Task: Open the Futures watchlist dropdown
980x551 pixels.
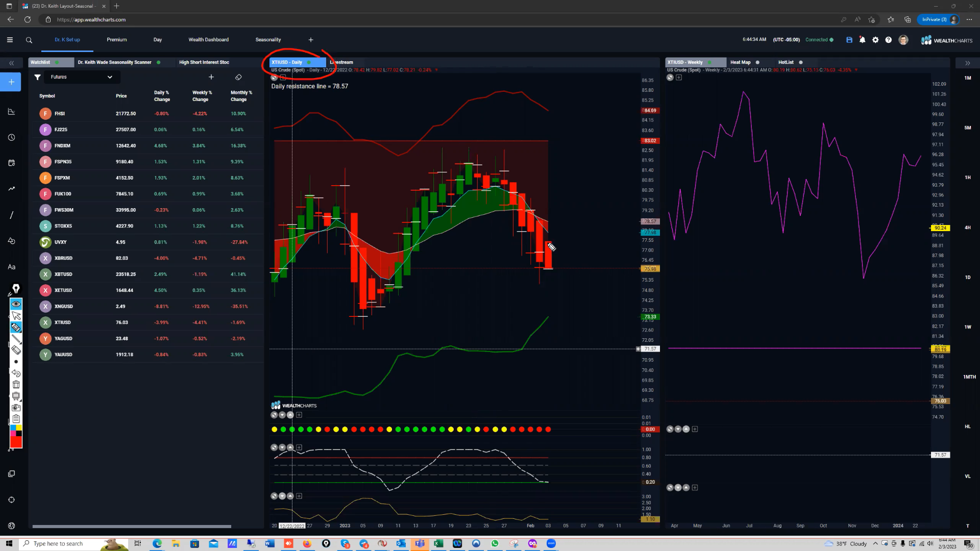Action: tap(82, 77)
